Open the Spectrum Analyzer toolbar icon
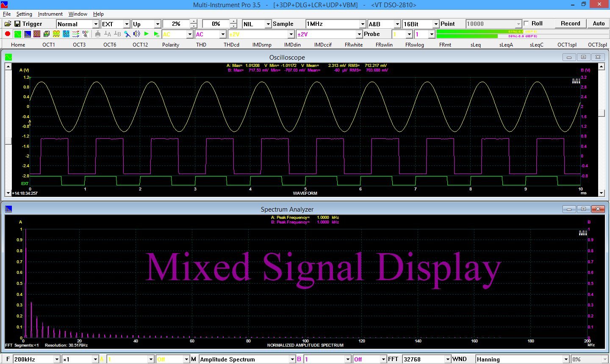610x364 pixels. point(28,34)
